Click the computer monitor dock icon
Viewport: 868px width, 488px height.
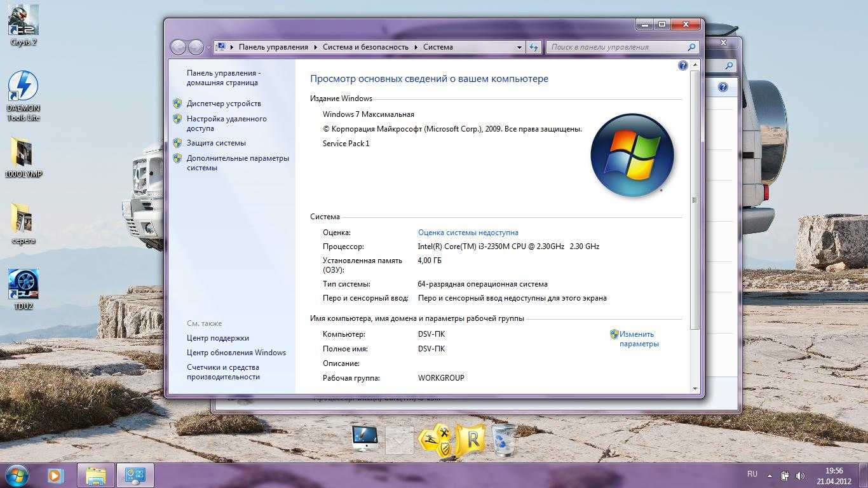point(365,438)
